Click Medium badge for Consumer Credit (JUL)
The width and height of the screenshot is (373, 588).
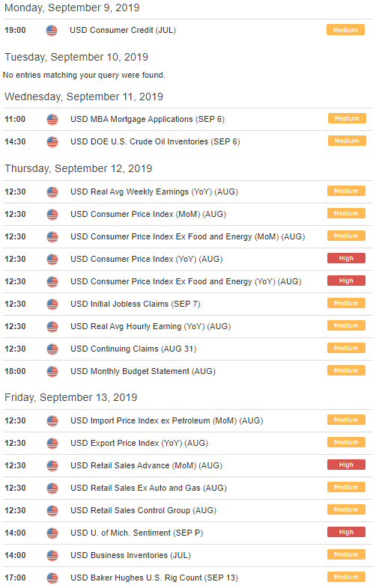pos(345,30)
